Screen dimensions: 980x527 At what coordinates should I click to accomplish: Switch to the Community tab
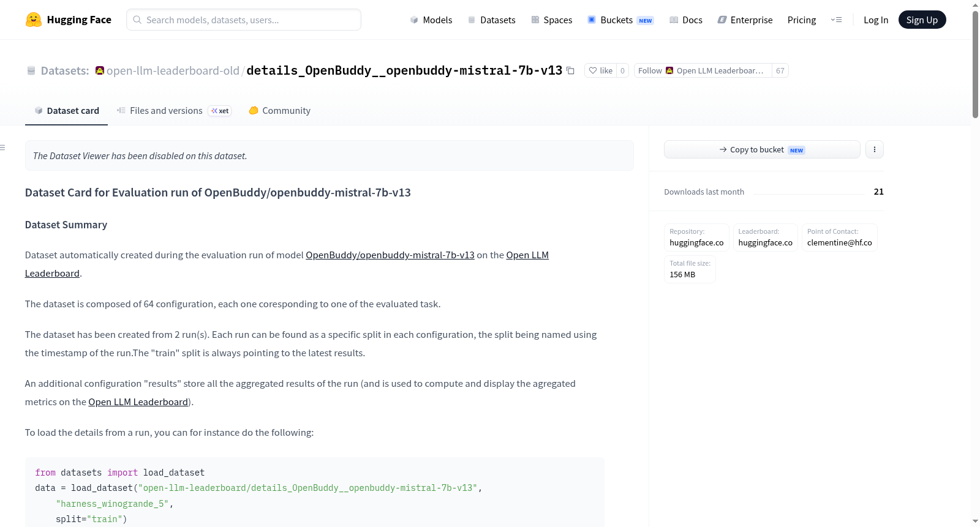[x=280, y=111]
